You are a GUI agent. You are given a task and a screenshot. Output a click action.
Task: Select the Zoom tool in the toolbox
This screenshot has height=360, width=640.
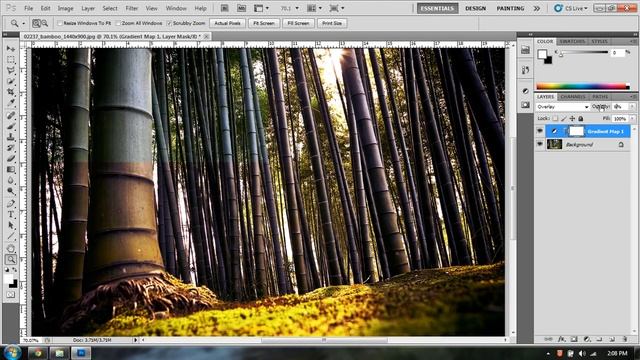point(11,259)
